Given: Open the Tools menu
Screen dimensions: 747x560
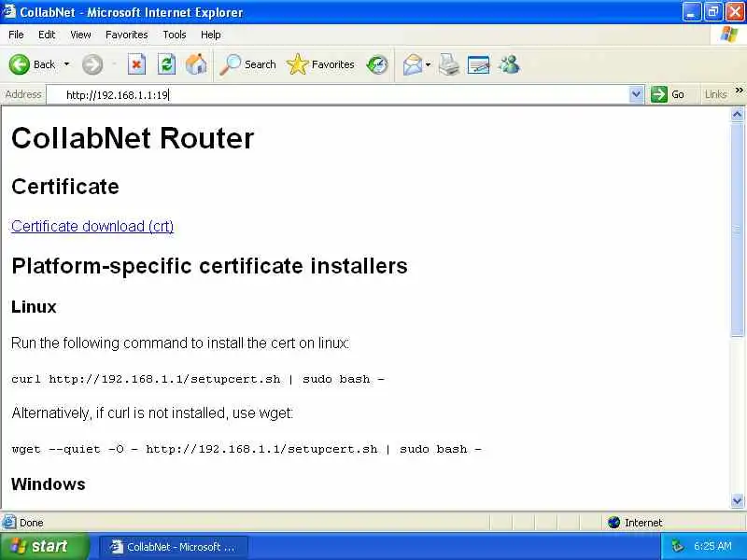Looking at the screenshot, I should (x=175, y=35).
